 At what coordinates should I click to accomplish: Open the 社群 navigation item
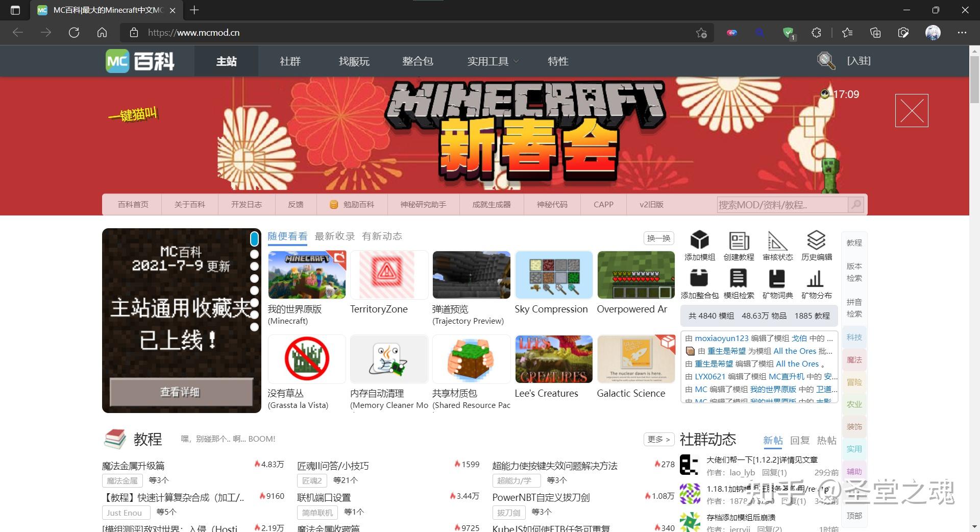[x=290, y=61]
